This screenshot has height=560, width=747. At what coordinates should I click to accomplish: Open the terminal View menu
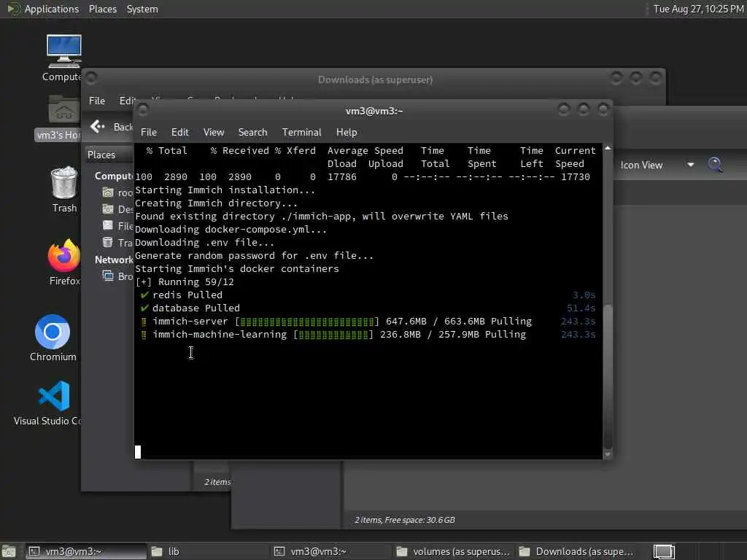point(214,132)
